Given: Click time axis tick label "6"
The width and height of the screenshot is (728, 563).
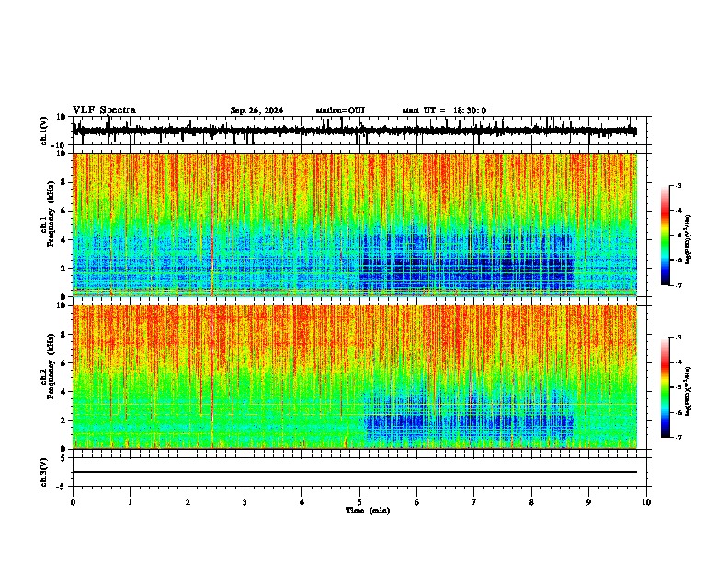Looking at the screenshot, I should pyautogui.click(x=417, y=502).
